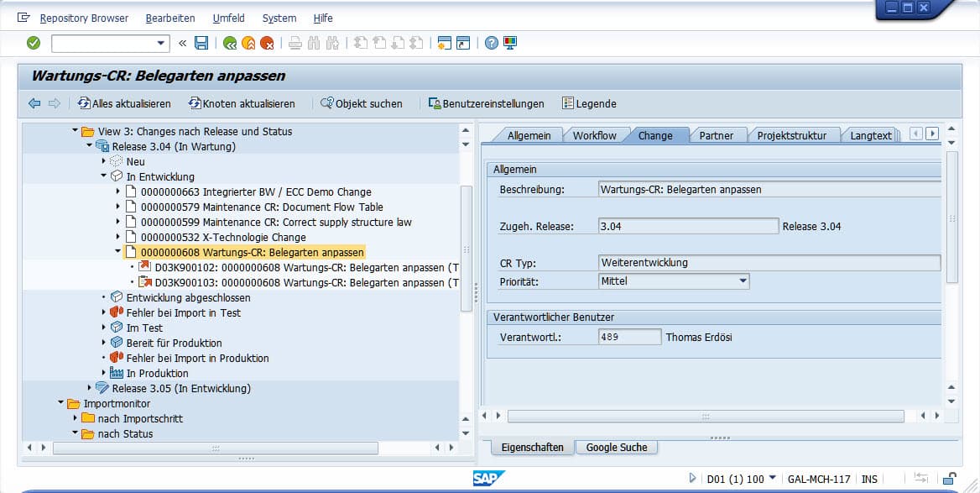The image size is (980, 493).
Task: Click Knoten aktualisieren to refresh the node
Action: point(244,103)
